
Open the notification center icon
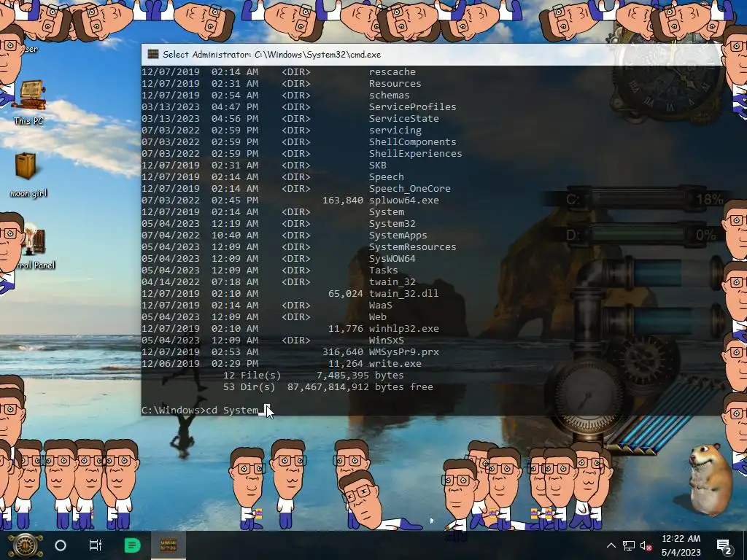pyautogui.click(x=724, y=546)
